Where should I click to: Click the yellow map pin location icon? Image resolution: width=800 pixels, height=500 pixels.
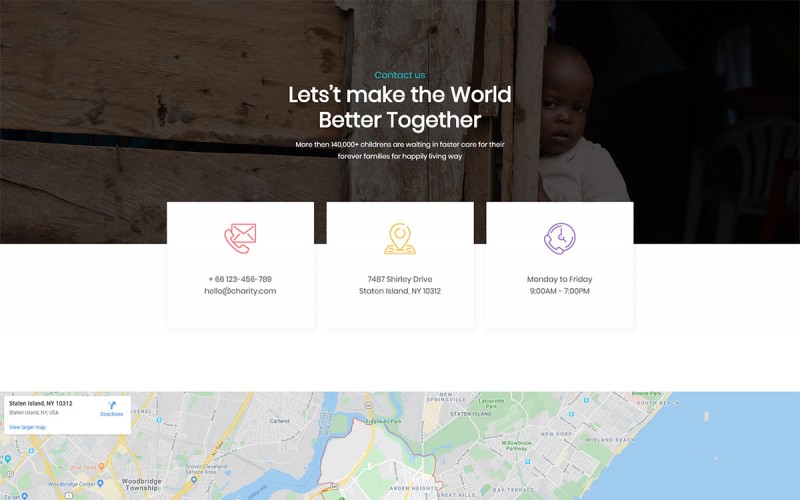click(x=400, y=238)
